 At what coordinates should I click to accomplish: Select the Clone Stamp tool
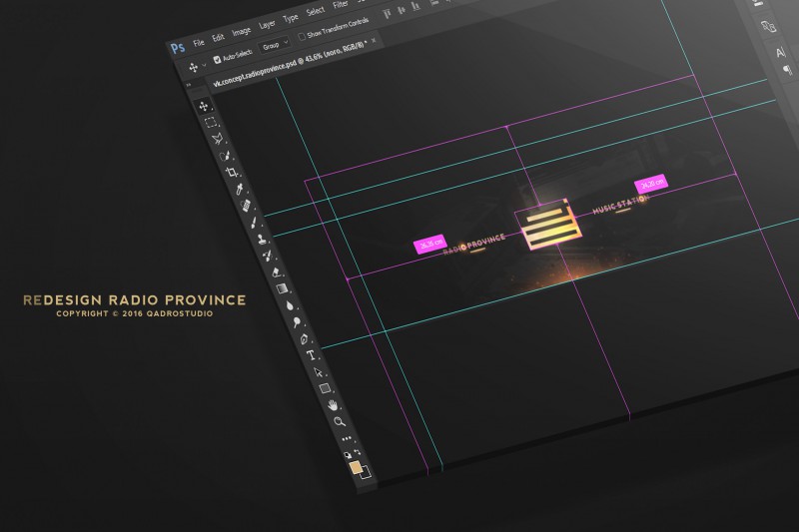(x=262, y=240)
